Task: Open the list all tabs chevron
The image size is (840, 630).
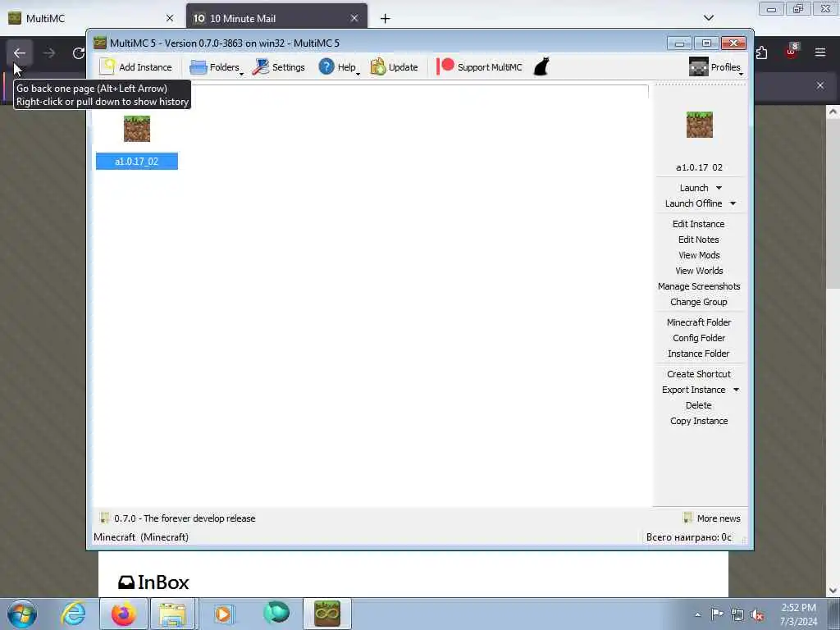Action: tap(708, 18)
